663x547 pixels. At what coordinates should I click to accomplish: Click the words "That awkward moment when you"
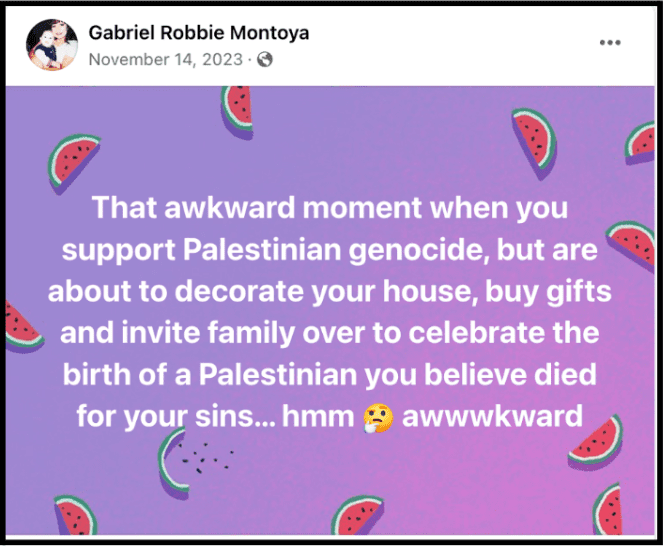click(332, 209)
